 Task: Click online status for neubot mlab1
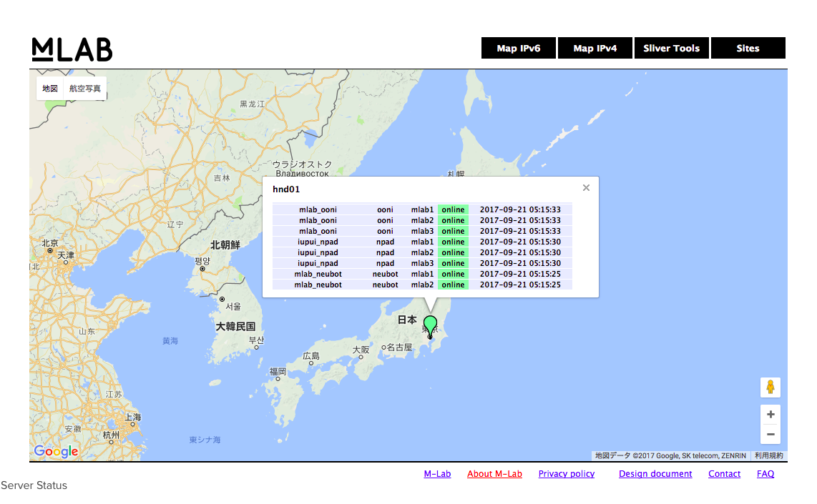[x=453, y=274]
